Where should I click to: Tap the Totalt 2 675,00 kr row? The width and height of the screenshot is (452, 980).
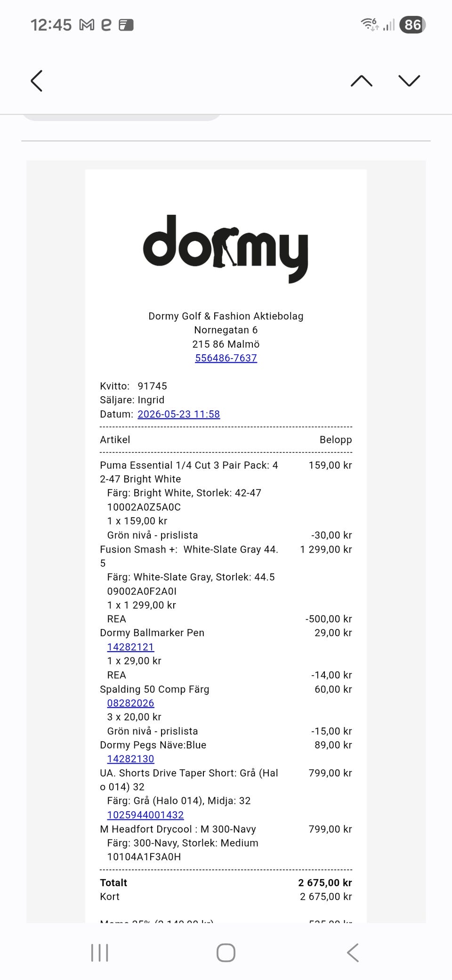[226, 882]
